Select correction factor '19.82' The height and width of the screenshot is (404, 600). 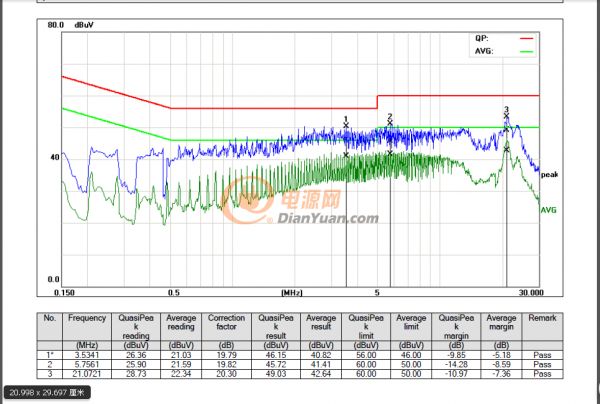(227, 364)
